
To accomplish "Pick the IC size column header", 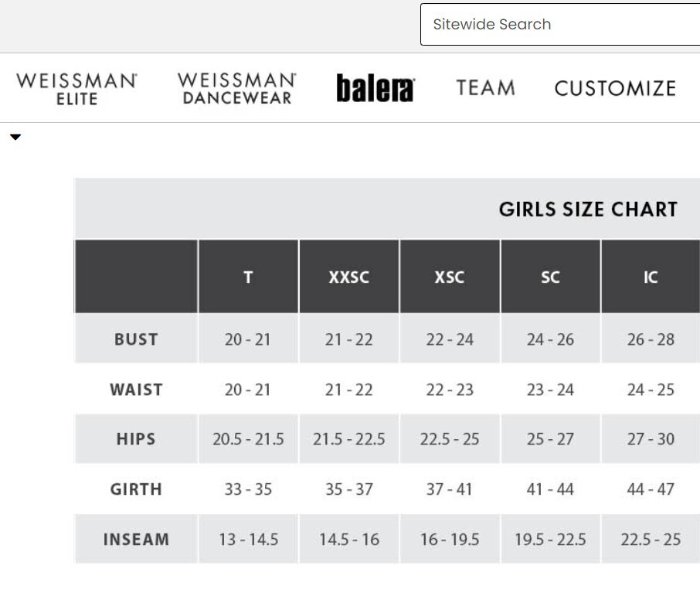I will (651, 277).
